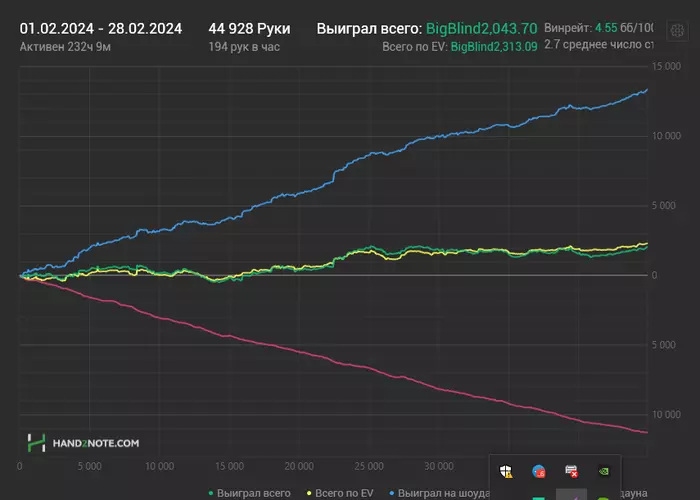Click the date range 01.02.2024 - 28.02.2024
The width and height of the screenshot is (700, 500).
pos(101,29)
